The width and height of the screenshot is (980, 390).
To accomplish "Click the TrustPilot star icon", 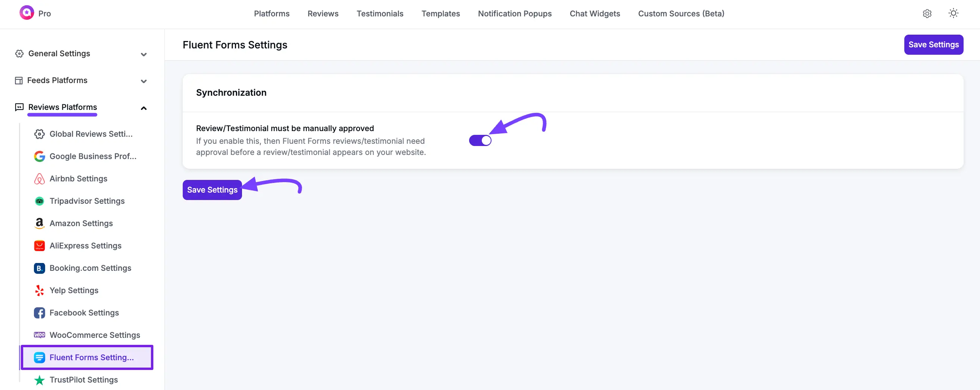I will coord(39,380).
